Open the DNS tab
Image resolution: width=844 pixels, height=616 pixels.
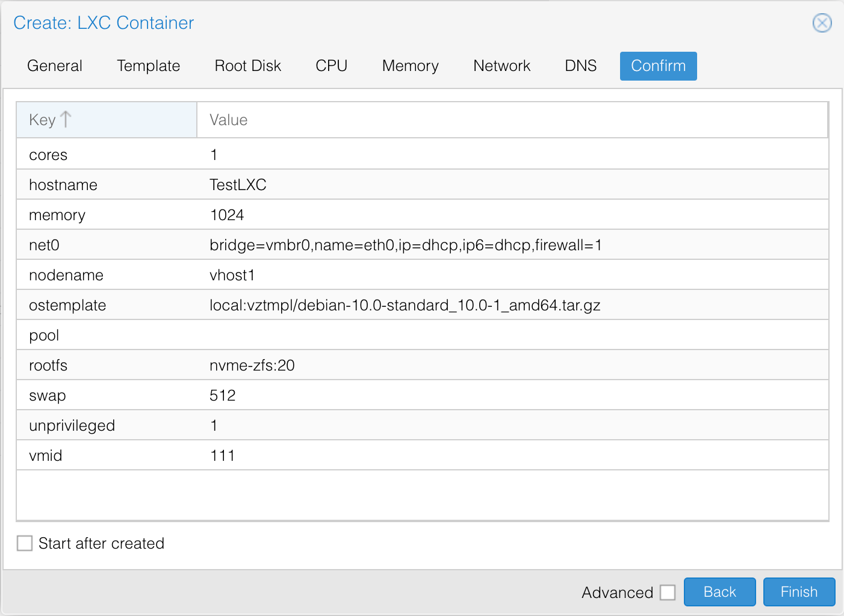tap(581, 66)
